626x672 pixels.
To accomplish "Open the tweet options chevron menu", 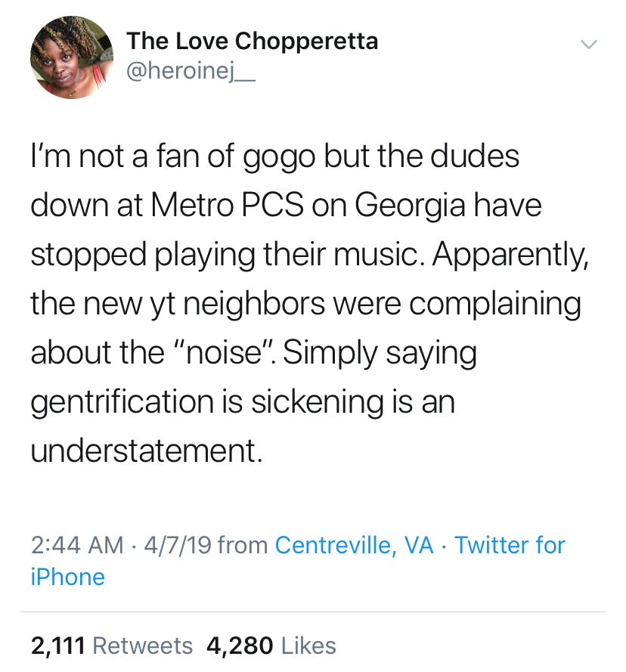I will (589, 45).
